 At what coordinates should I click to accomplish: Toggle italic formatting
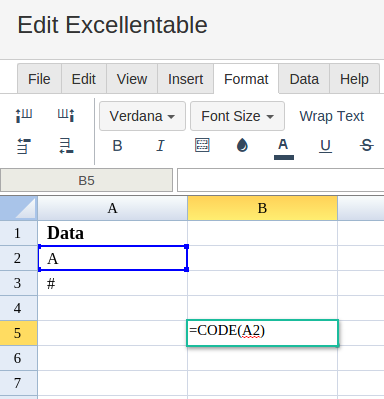[160, 146]
